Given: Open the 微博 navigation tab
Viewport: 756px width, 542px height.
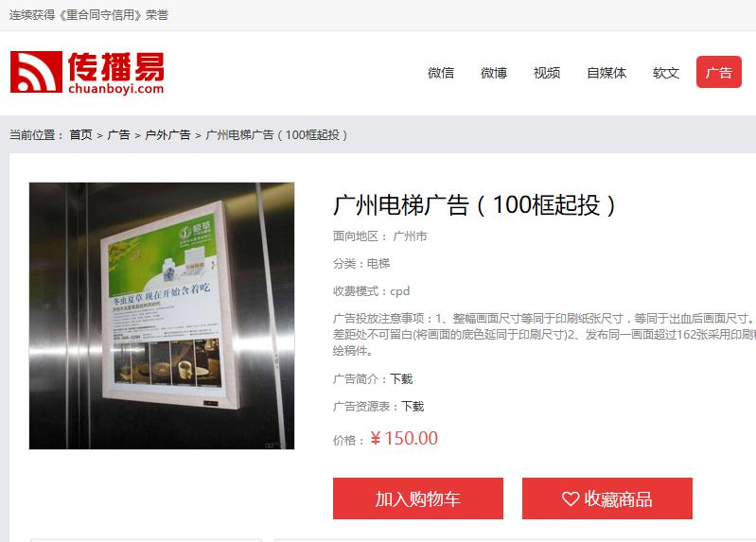Looking at the screenshot, I should [x=494, y=72].
